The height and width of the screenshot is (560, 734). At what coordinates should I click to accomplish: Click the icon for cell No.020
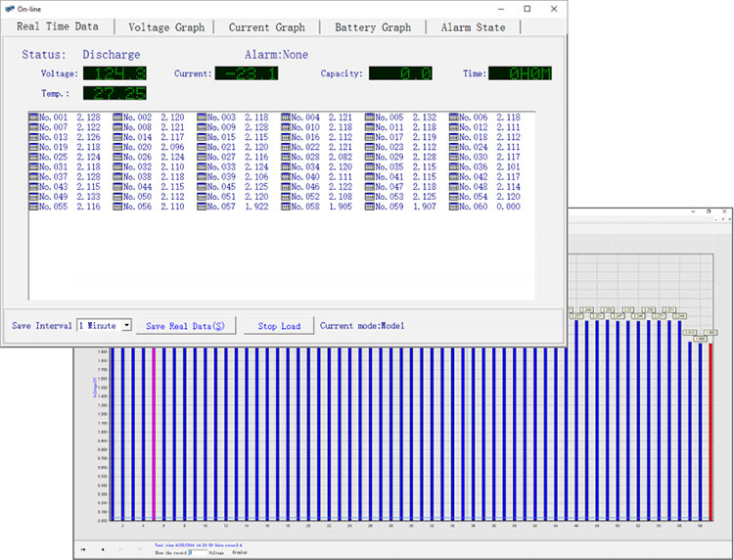(117, 147)
